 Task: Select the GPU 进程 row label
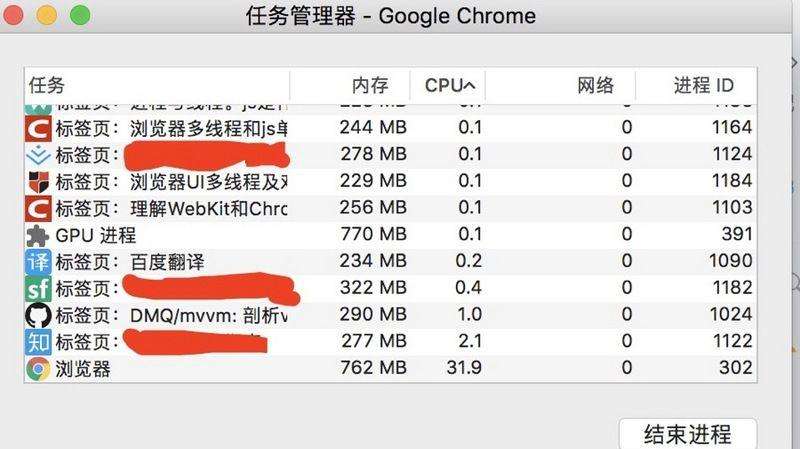pyautogui.click(x=95, y=236)
